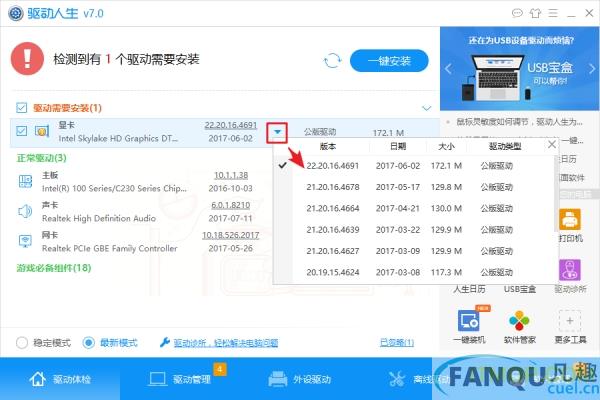Open the 一键装机 tool icon
The width and height of the screenshot is (600, 400).
coord(469,320)
